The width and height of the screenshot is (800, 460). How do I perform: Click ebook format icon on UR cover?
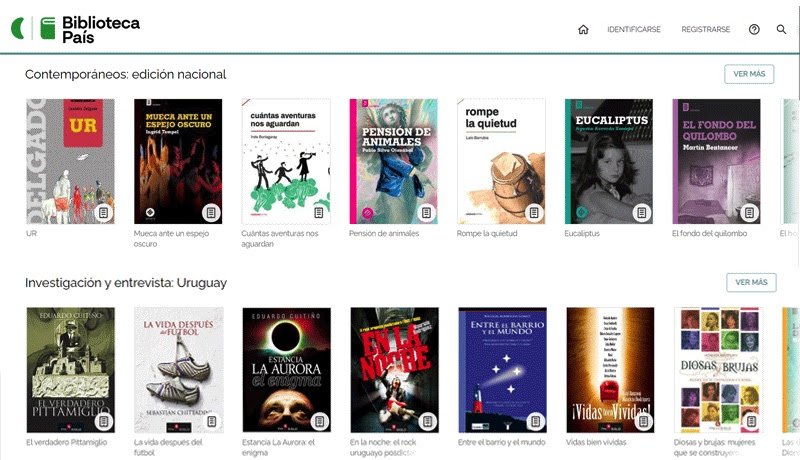coord(102,212)
